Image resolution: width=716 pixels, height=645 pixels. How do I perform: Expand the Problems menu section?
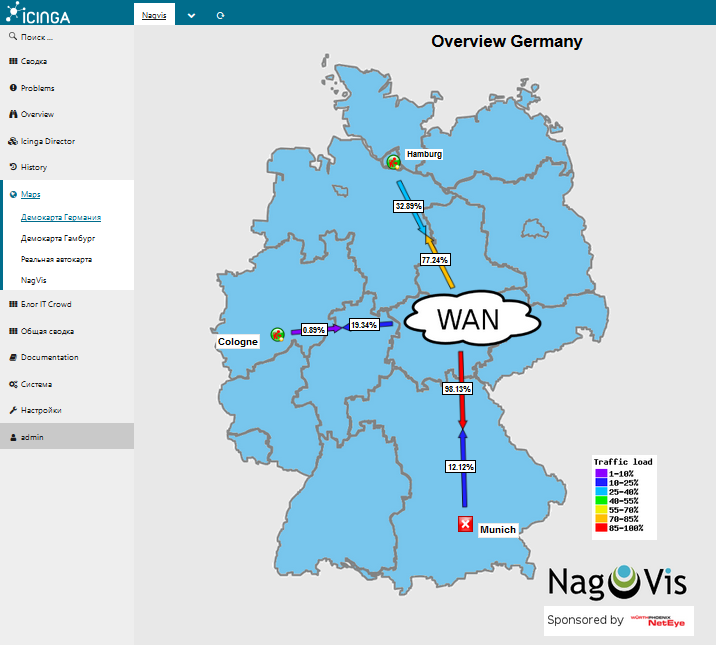(x=37, y=88)
